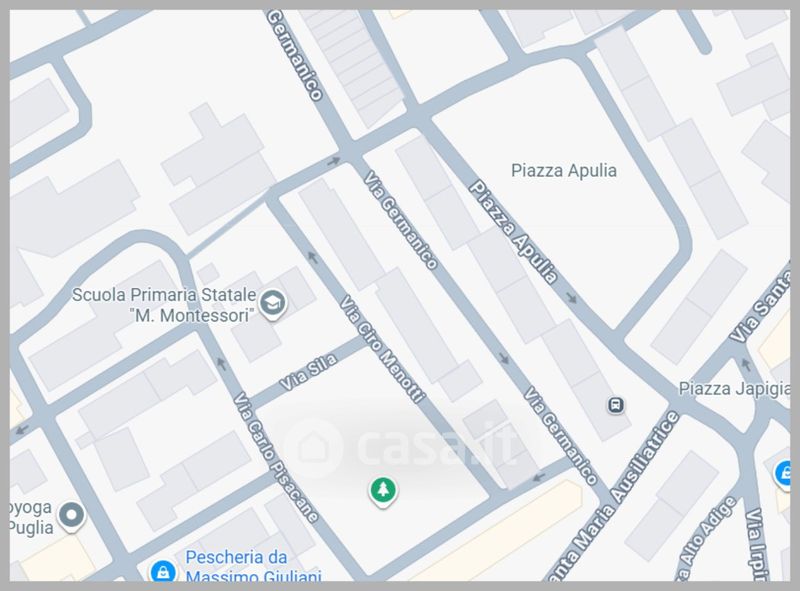This screenshot has width=800, height=591.
Task: Open Scuola Primaria Statale M. Montessori label
Action: 164,305
